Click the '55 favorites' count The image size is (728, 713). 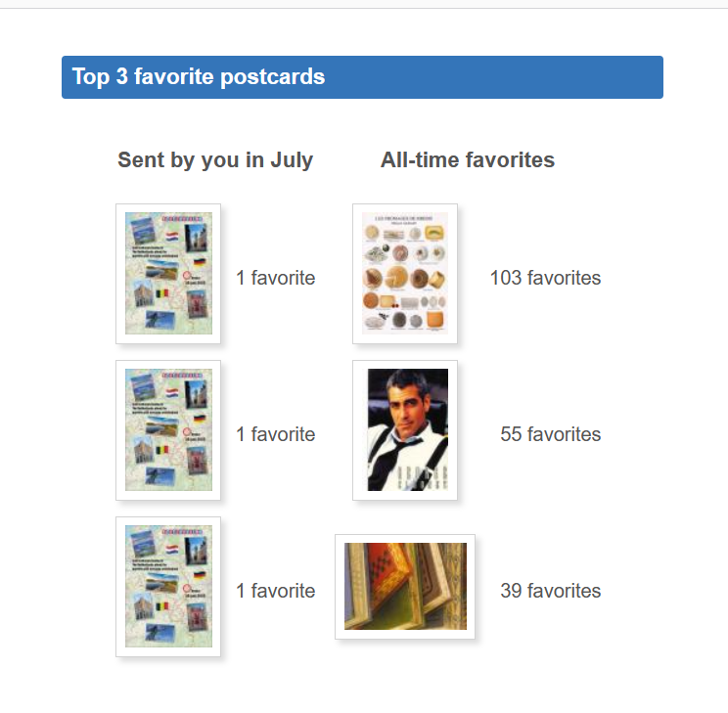pos(550,434)
